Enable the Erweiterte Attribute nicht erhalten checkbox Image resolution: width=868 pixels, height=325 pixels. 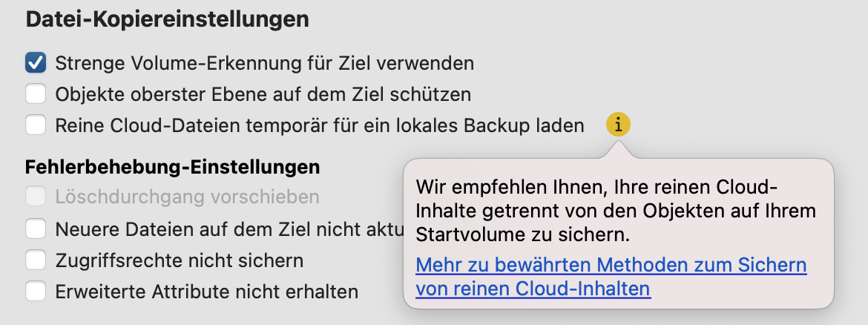tap(36, 292)
